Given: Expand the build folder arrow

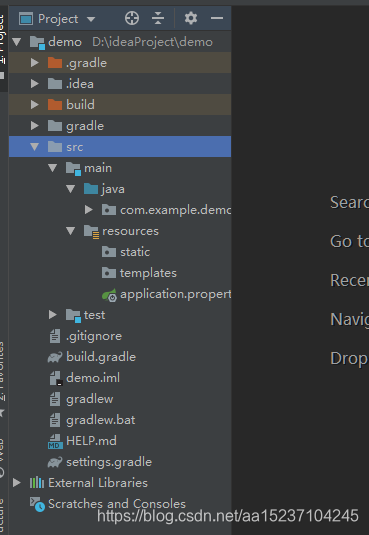Looking at the screenshot, I should click(x=34, y=105).
